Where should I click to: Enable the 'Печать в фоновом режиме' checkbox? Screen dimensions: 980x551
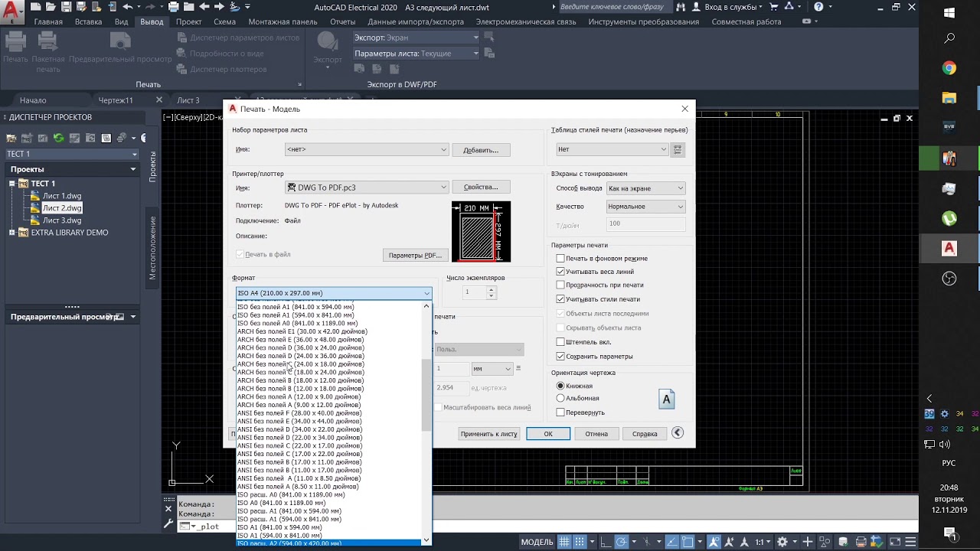coord(560,259)
